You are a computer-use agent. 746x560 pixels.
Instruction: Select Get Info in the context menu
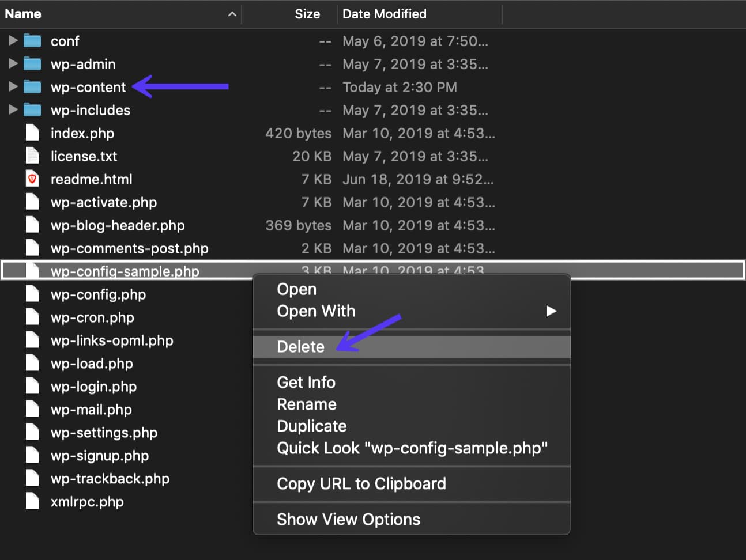[306, 382]
